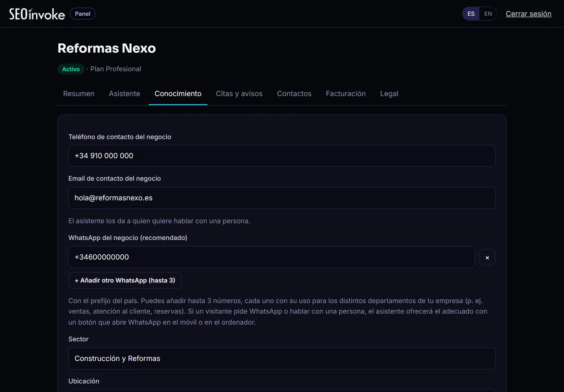Image resolution: width=564 pixels, height=392 pixels.
Task: Switch language to EN
Action: [x=488, y=14]
